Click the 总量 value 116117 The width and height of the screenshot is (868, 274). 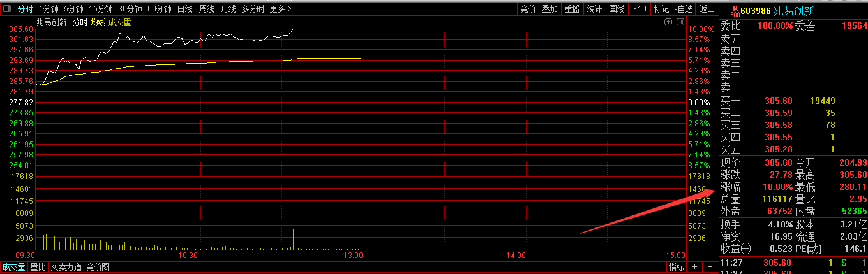(x=777, y=199)
